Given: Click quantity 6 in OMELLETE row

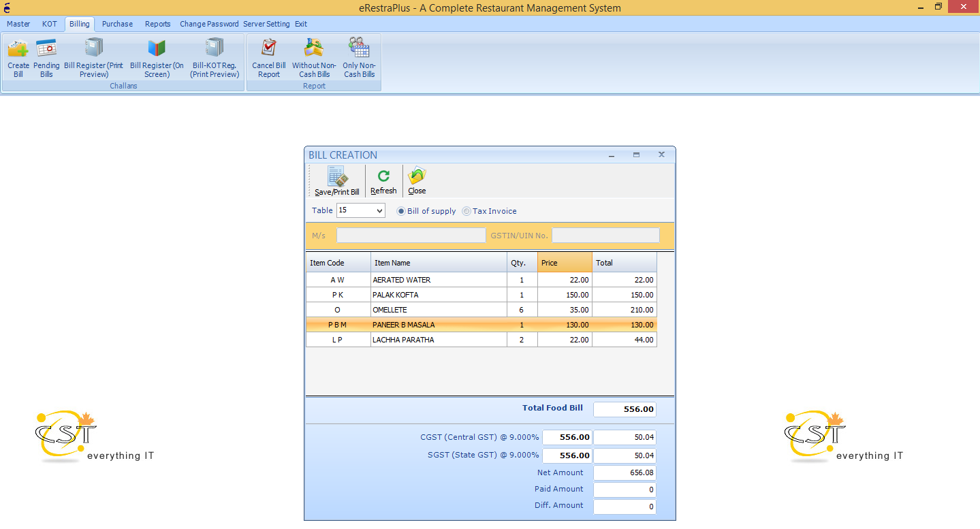Looking at the screenshot, I should pyautogui.click(x=522, y=310).
